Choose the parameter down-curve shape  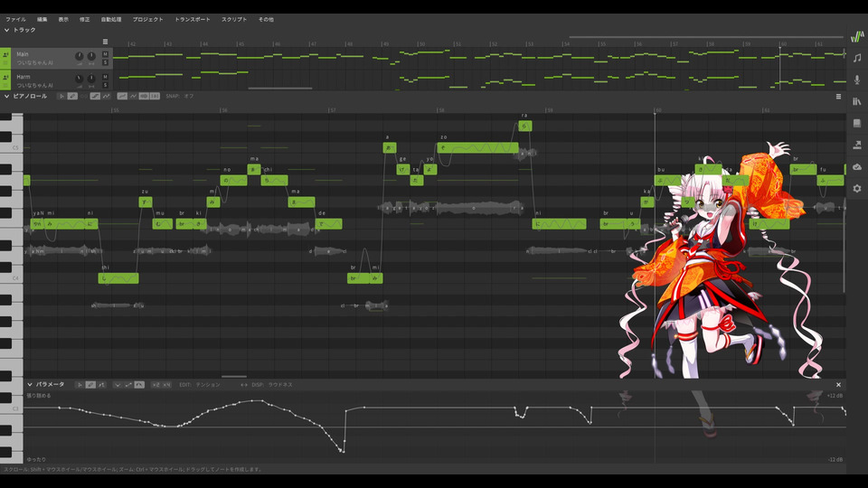pos(118,385)
